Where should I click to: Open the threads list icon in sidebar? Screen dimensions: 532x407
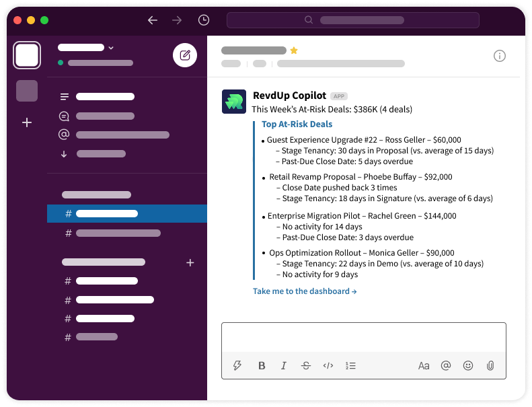(65, 97)
